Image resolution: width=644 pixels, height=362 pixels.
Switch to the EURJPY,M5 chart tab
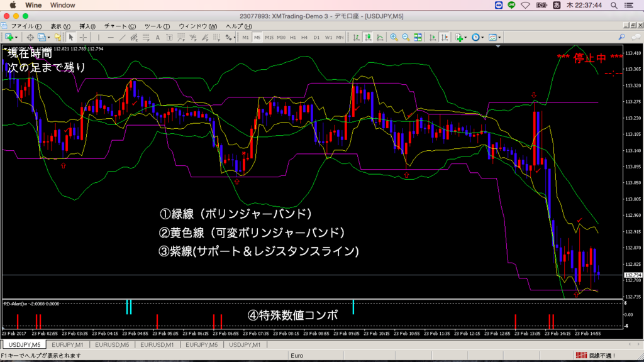pyautogui.click(x=201, y=345)
